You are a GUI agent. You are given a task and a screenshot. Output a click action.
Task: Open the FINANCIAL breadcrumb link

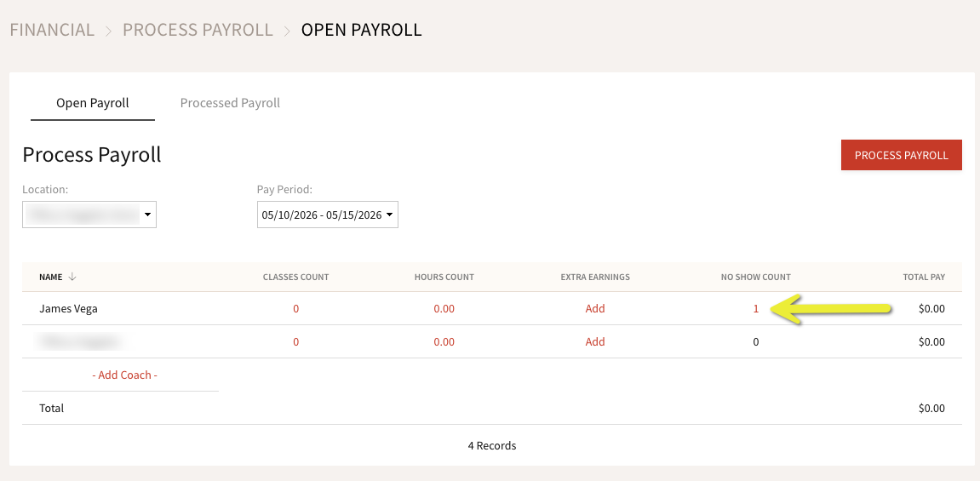(x=52, y=29)
